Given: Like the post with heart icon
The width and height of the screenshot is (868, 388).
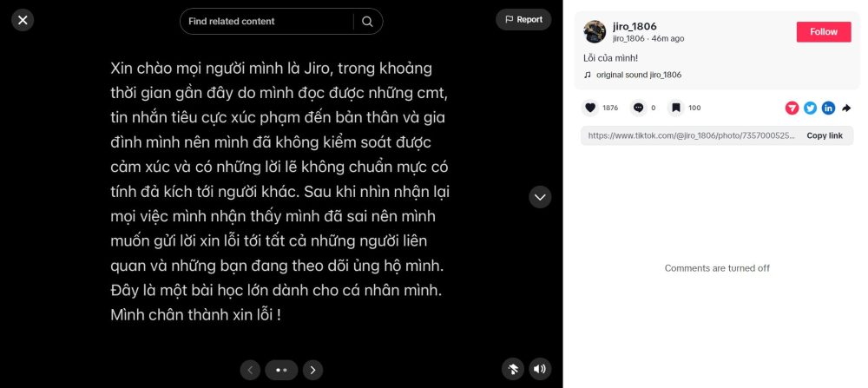Looking at the screenshot, I should [x=590, y=108].
